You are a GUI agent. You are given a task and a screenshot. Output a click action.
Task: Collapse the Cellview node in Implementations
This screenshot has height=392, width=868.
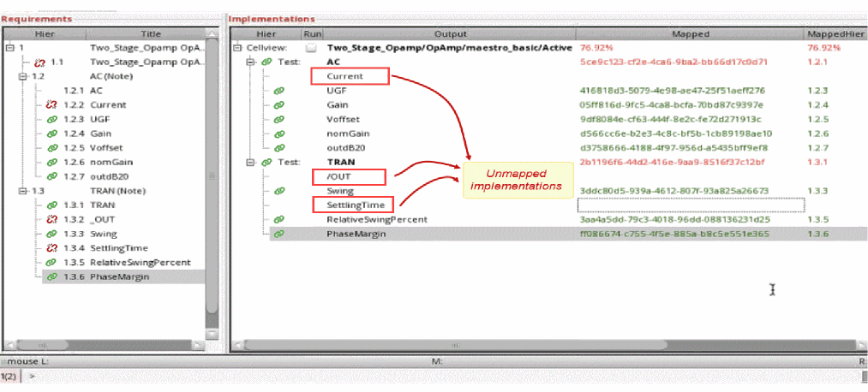click(237, 48)
